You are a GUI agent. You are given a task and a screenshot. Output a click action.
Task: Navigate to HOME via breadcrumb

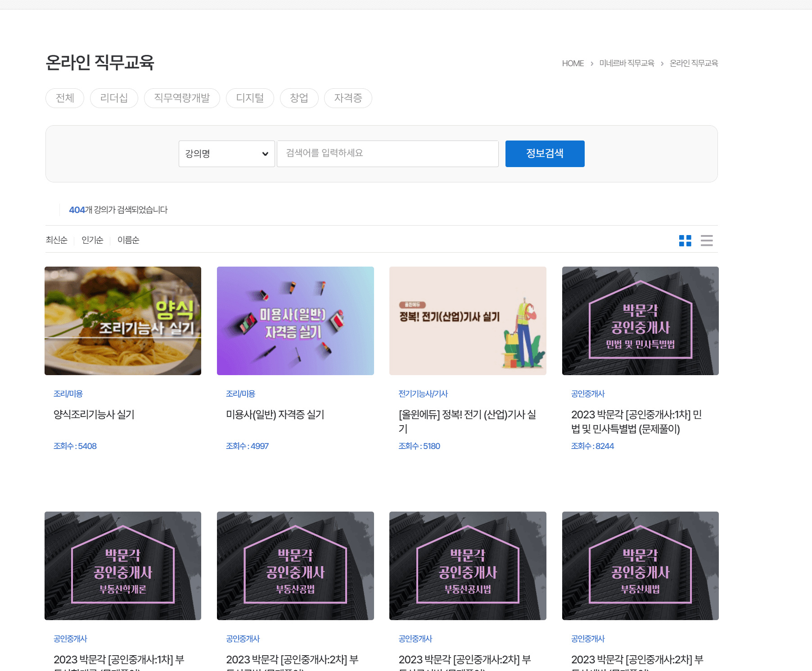(572, 63)
